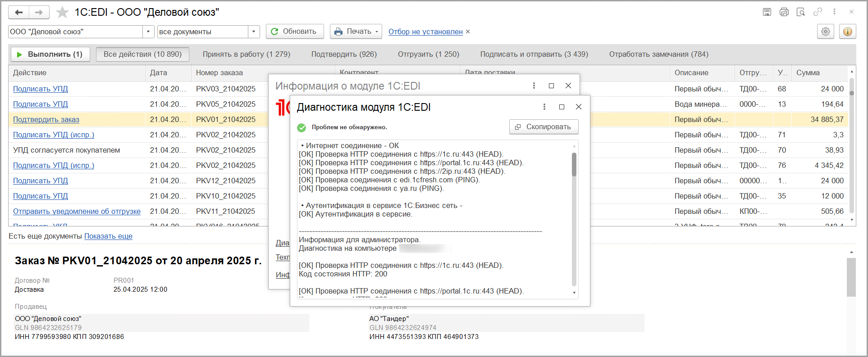Screen dimensions: 868x357
Task: Click sum cell '4 345,42'
Action: click(x=820, y=165)
